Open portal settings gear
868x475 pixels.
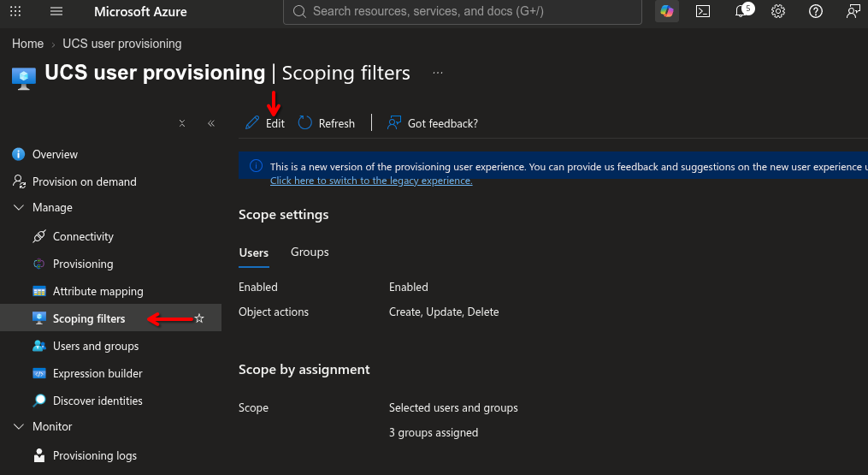pos(777,11)
